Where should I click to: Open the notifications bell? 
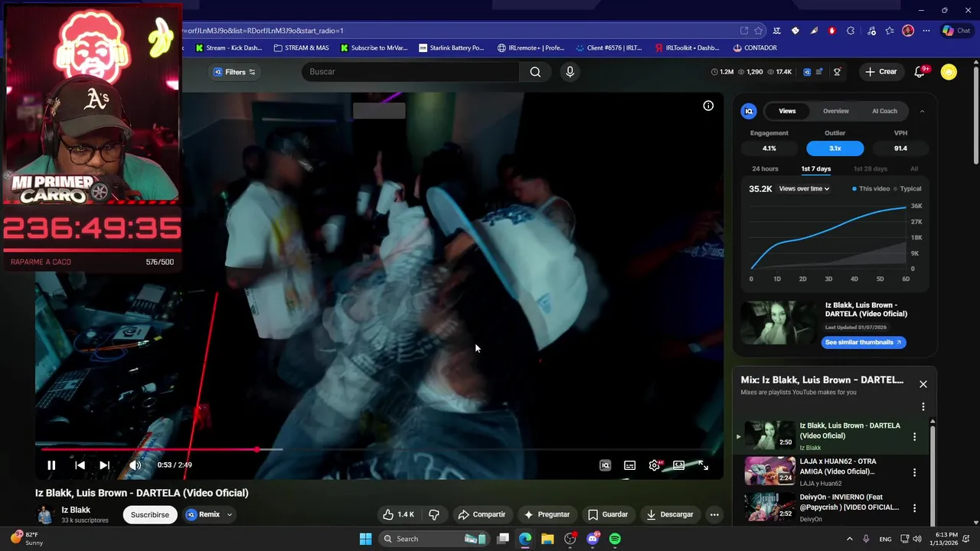[920, 72]
